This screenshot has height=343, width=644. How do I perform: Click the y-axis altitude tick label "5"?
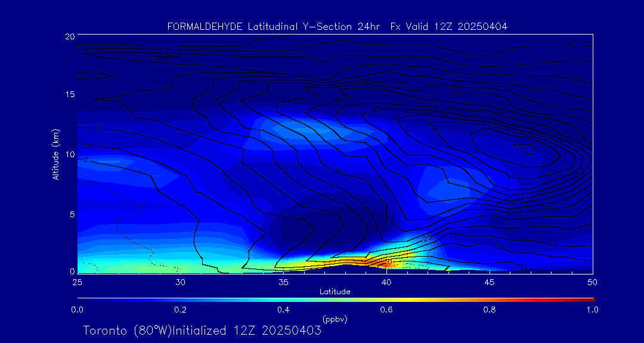click(71, 214)
